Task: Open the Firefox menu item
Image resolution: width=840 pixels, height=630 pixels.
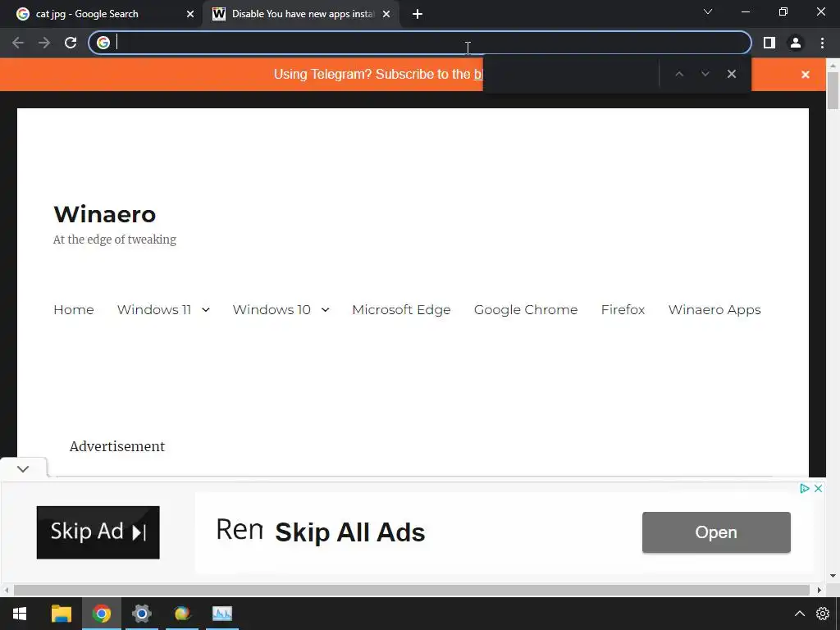Action: click(x=623, y=309)
